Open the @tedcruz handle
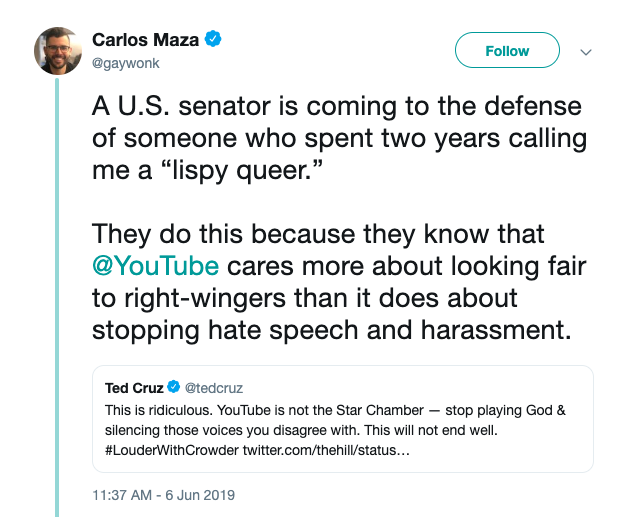The width and height of the screenshot is (628, 517). (214, 387)
